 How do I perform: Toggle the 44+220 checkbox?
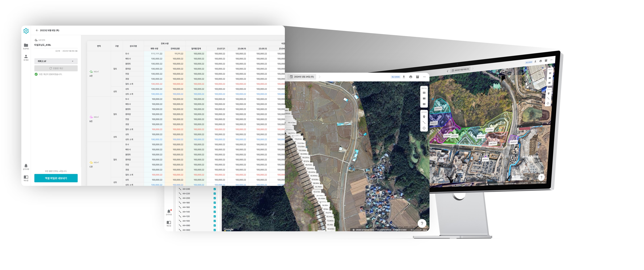click(x=215, y=194)
